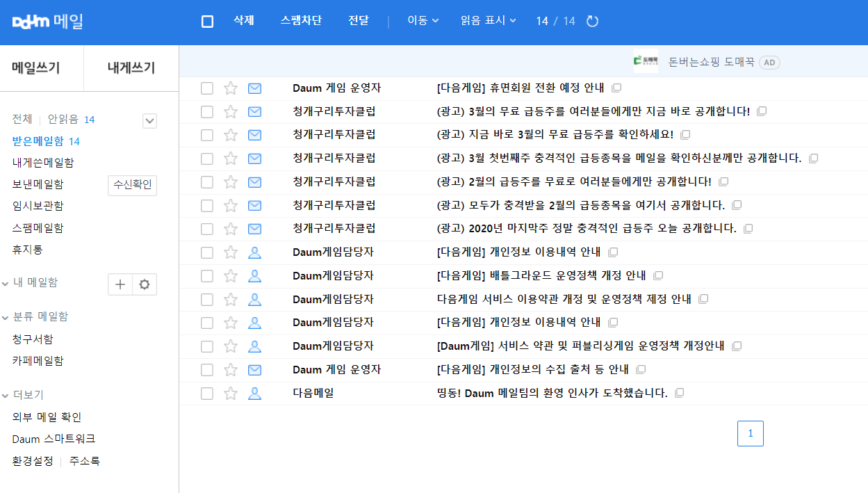
Task: Open 휴면회원 전환 예정 안내 in new window icon
Action: pyautogui.click(x=616, y=88)
